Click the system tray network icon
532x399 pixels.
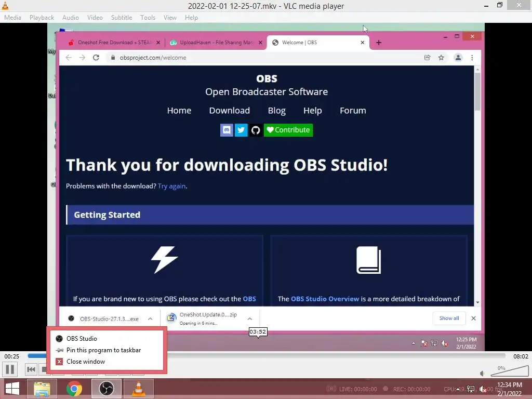point(471,389)
